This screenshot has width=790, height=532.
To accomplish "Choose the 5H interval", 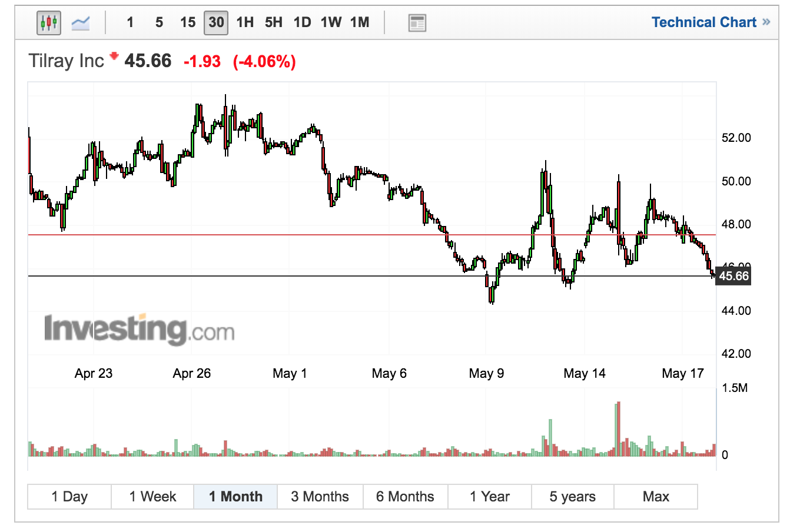I will (x=274, y=22).
